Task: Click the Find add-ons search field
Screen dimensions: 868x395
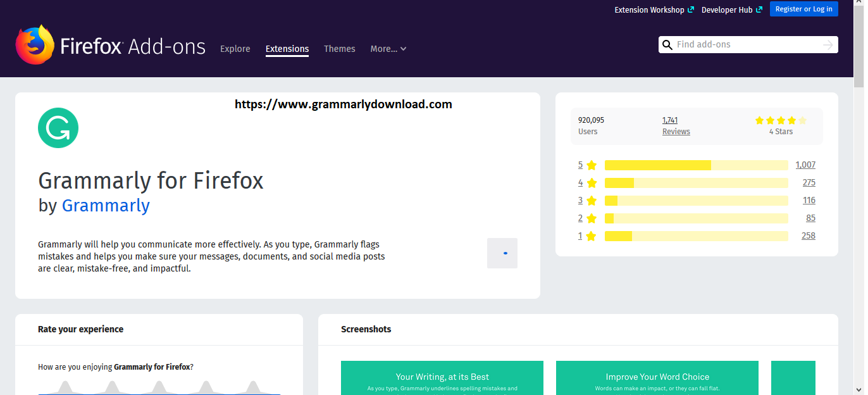Action: coord(748,45)
